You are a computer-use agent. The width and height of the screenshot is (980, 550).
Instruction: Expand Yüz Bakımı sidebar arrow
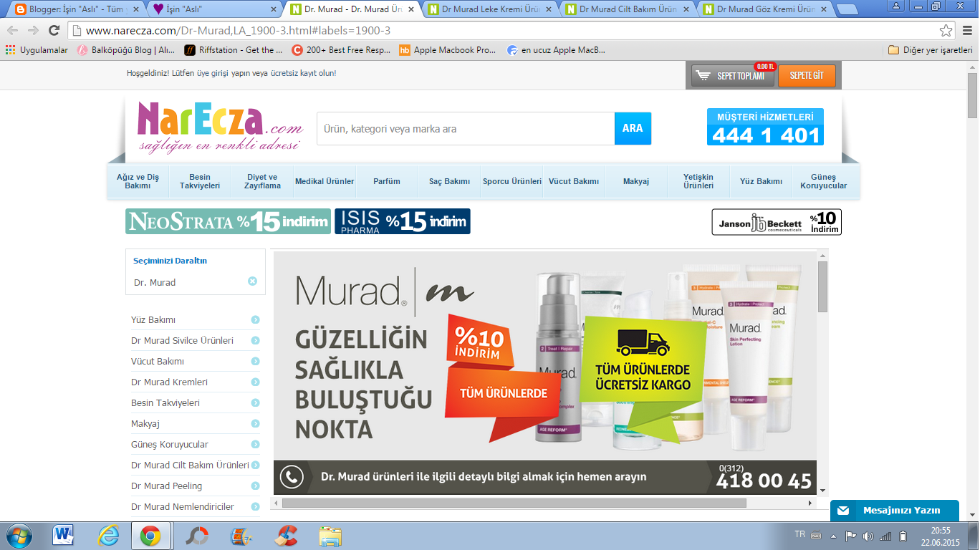coord(255,320)
